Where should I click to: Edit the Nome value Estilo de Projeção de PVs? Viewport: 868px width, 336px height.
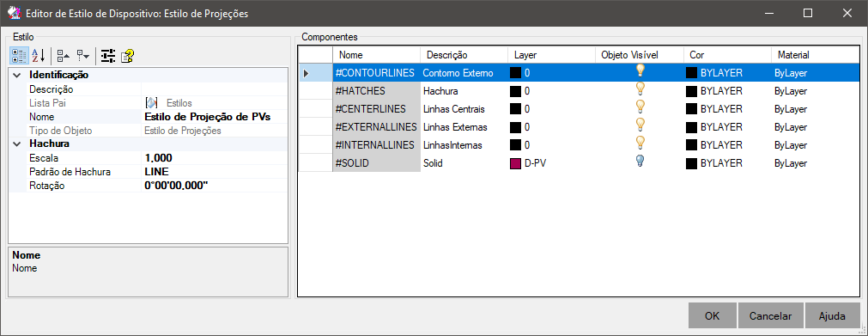click(x=215, y=116)
